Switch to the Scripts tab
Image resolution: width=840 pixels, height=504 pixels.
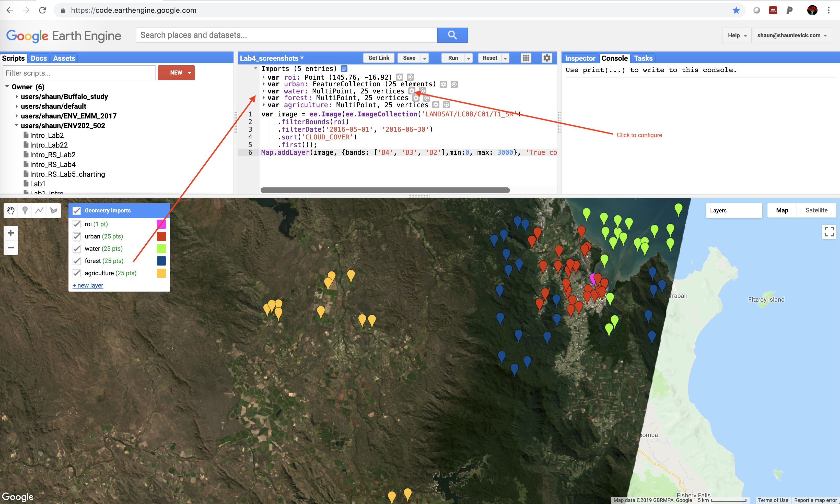pyautogui.click(x=13, y=58)
